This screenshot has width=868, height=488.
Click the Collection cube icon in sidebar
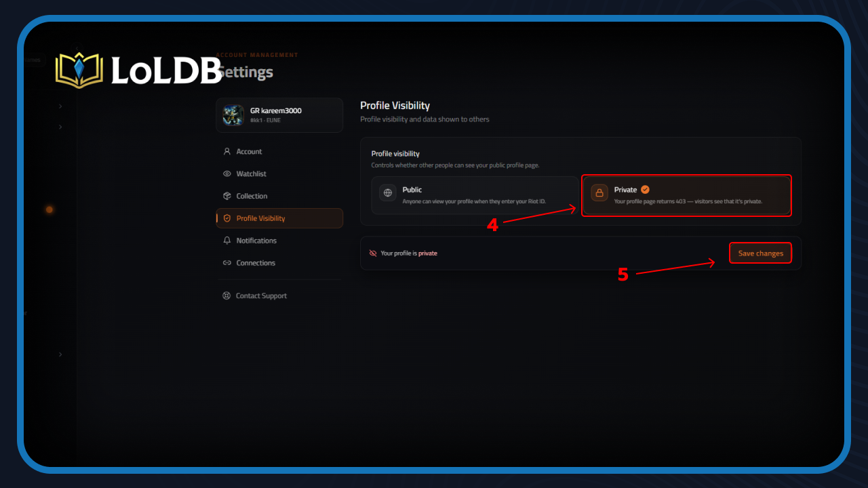click(227, 196)
